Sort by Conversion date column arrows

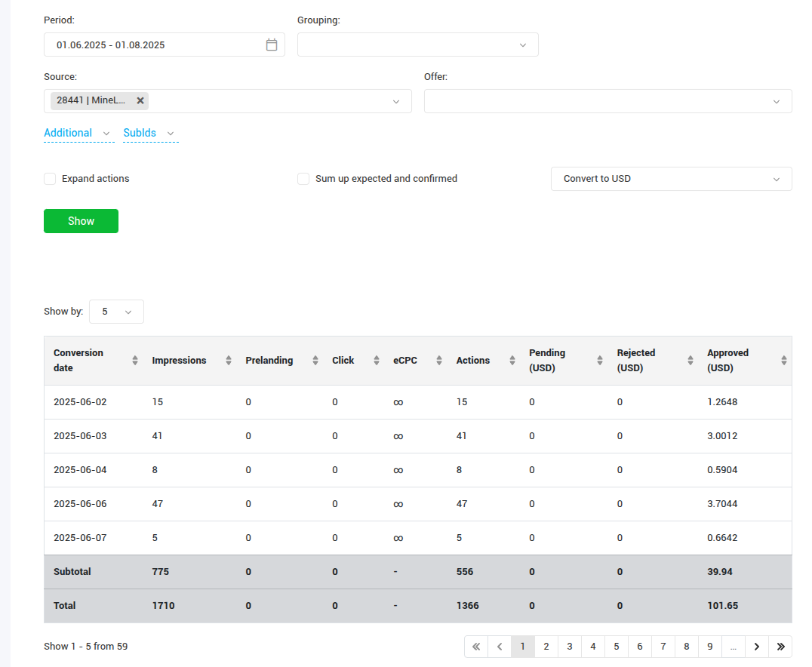(135, 361)
